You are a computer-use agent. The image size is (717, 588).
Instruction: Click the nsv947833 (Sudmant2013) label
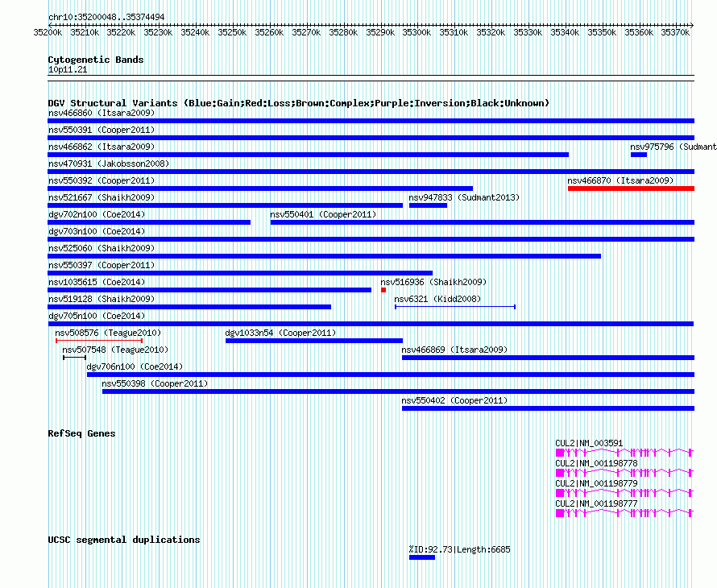[x=464, y=197]
